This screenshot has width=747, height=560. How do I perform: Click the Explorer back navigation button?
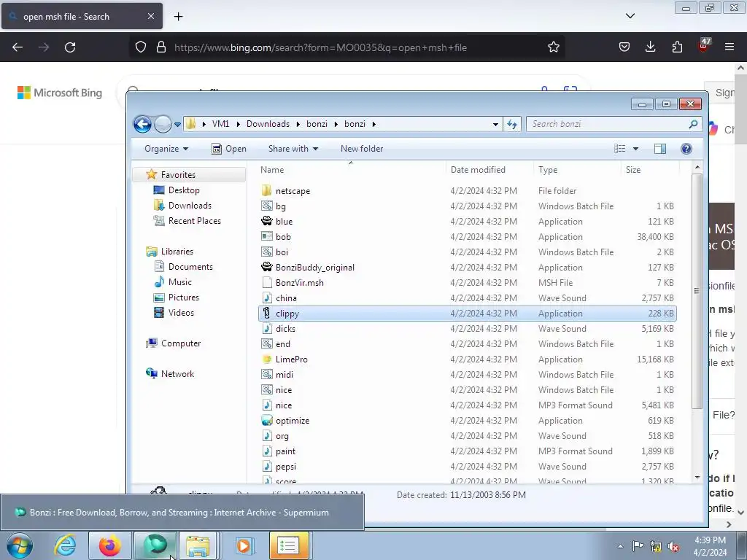click(142, 124)
